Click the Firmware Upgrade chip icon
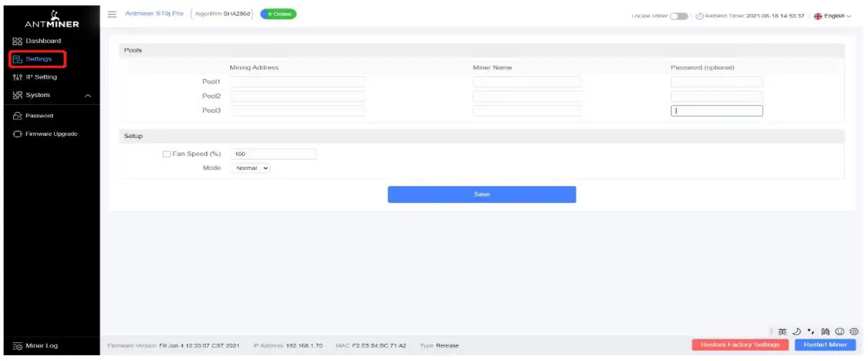 coord(18,134)
